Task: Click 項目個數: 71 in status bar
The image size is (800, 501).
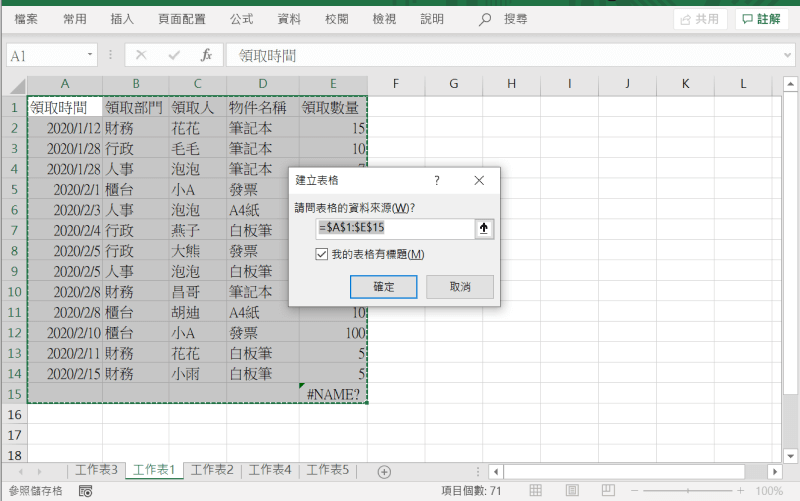Action: point(471,491)
